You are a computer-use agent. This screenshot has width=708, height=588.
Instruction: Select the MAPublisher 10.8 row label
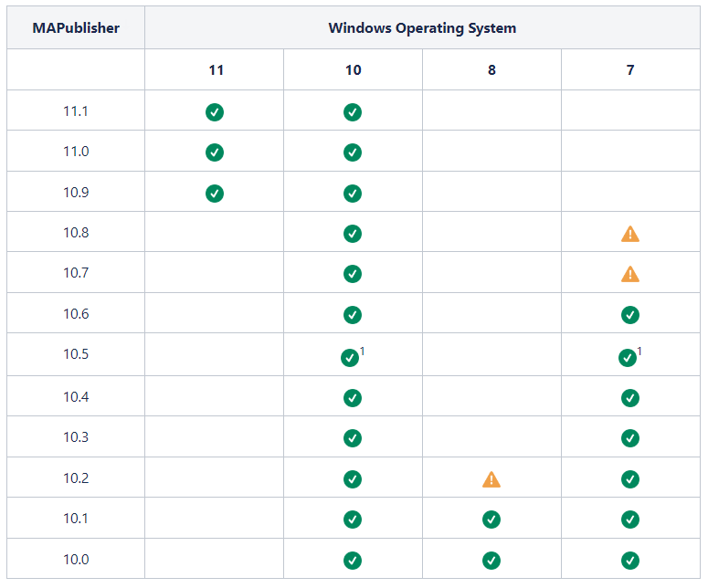click(x=76, y=233)
